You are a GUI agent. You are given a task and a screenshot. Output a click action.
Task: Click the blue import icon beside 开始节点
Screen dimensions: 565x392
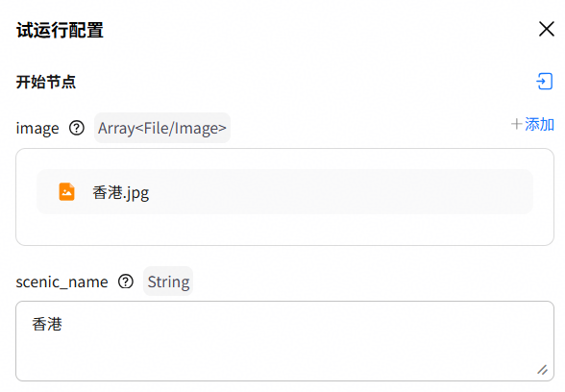[x=544, y=82]
